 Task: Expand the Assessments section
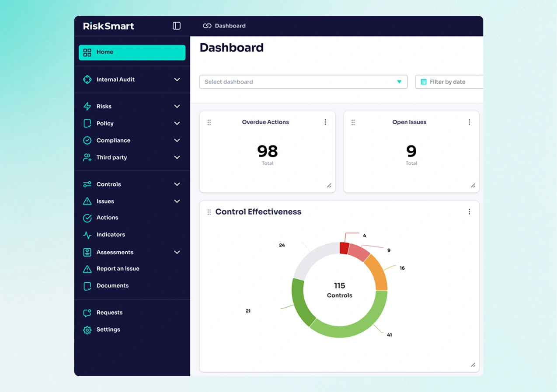coord(177,252)
